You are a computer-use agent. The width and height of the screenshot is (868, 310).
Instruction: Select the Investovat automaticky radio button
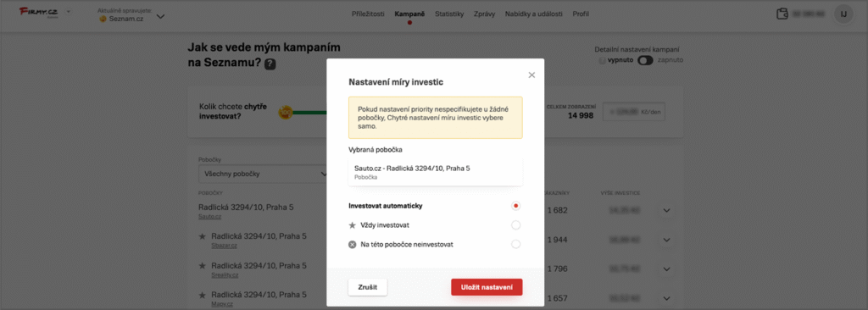click(x=516, y=206)
